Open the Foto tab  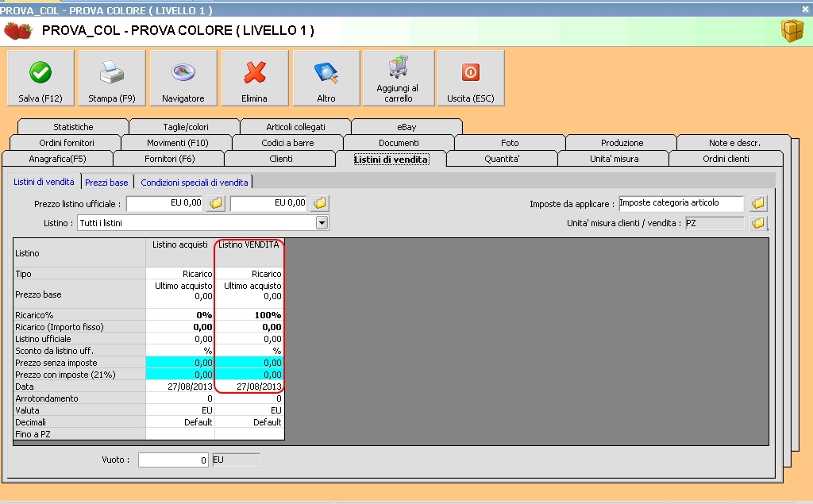point(510,143)
